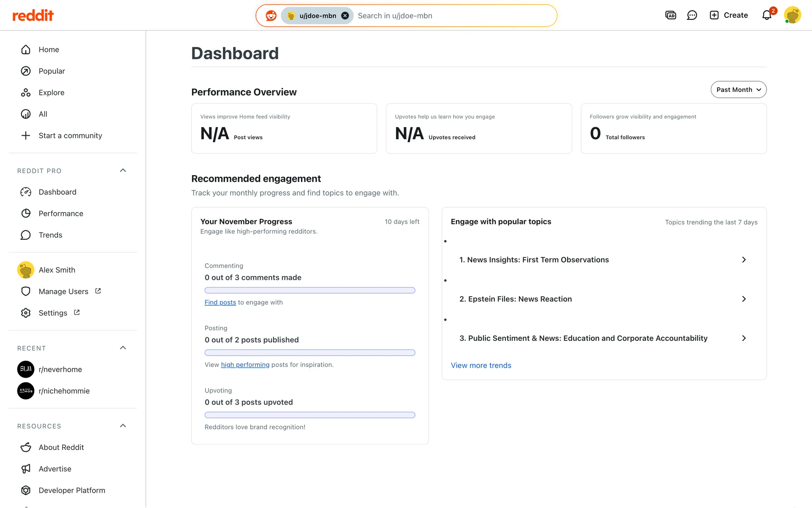Image resolution: width=812 pixels, height=508 pixels.
Task: Collapse the Recent section
Action: (x=123, y=348)
